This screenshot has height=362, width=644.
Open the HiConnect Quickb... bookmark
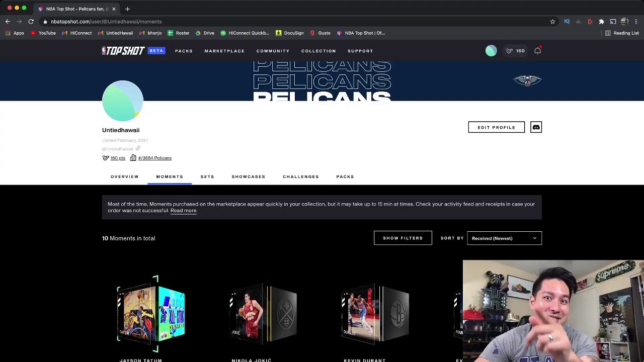pyautogui.click(x=245, y=33)
